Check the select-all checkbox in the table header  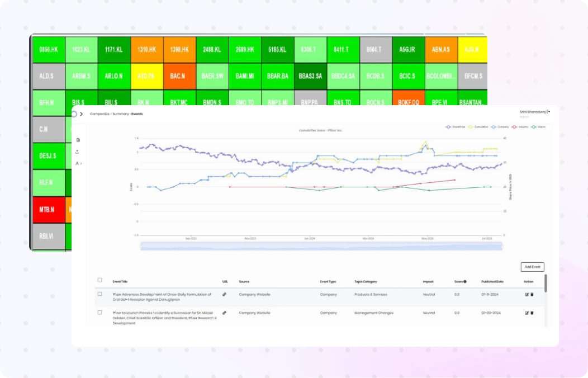(x=99, y=280)
